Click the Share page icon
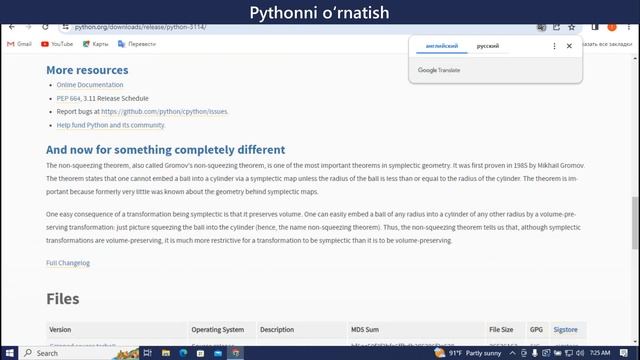The height and width of the screenshot is (360, 640). coord(556,27)
